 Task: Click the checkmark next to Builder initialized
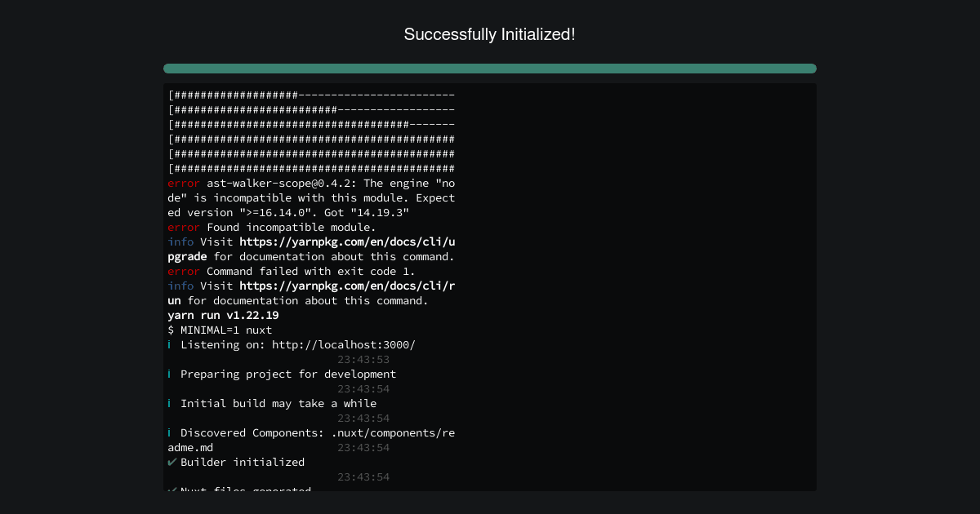(x=171, y=462)
